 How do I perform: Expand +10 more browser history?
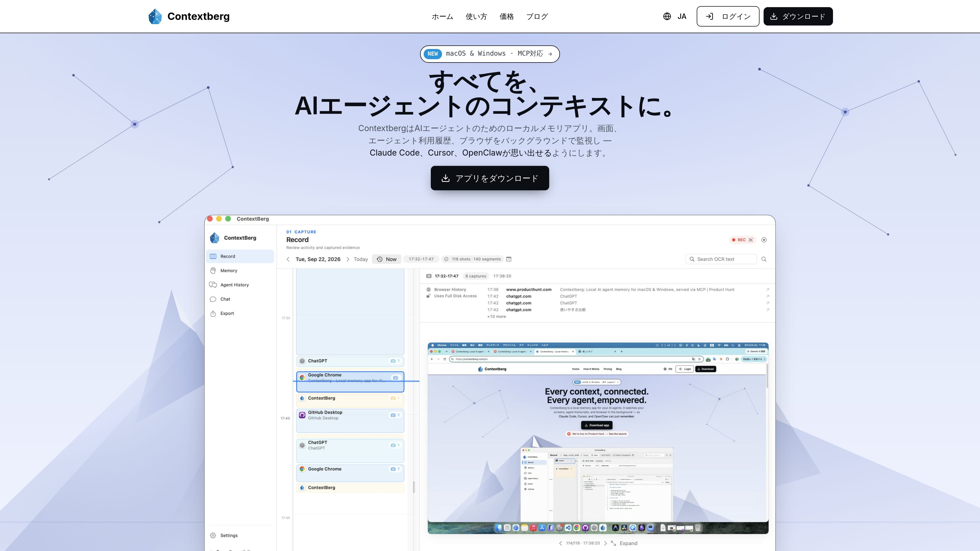tap(496, 316)
